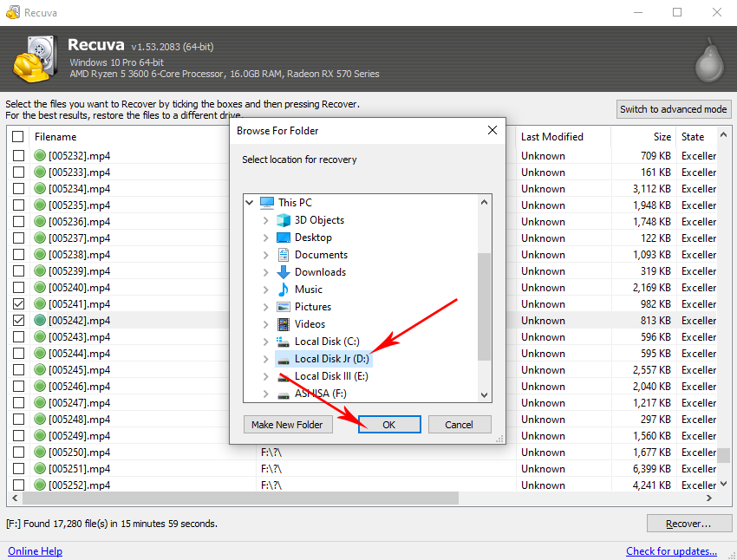This screenshot has width=737, height=560.
Task: Expand the 3D Objects folder node
Action: click(266, 220)
